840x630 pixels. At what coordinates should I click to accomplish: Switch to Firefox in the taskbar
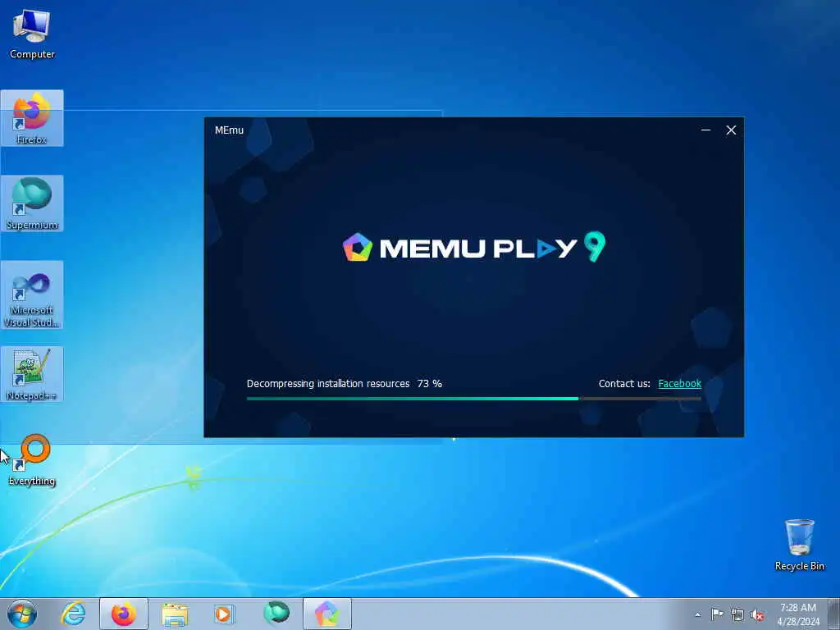[x=124, y=614]
